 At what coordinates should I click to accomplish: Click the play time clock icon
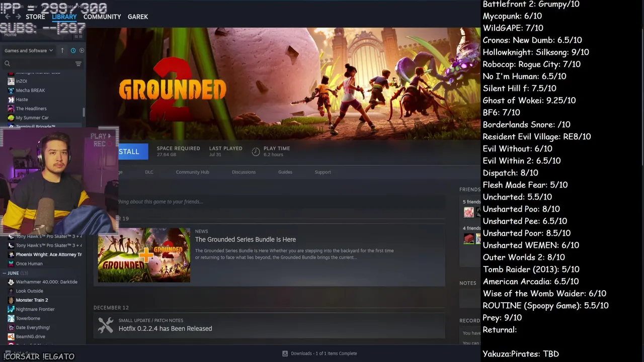pos(256,151)
